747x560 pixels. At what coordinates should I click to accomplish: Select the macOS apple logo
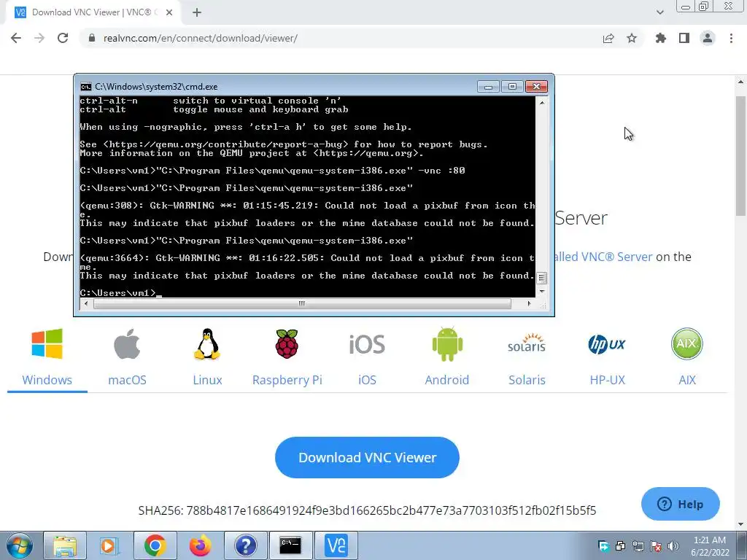click(x=127, y=343)
